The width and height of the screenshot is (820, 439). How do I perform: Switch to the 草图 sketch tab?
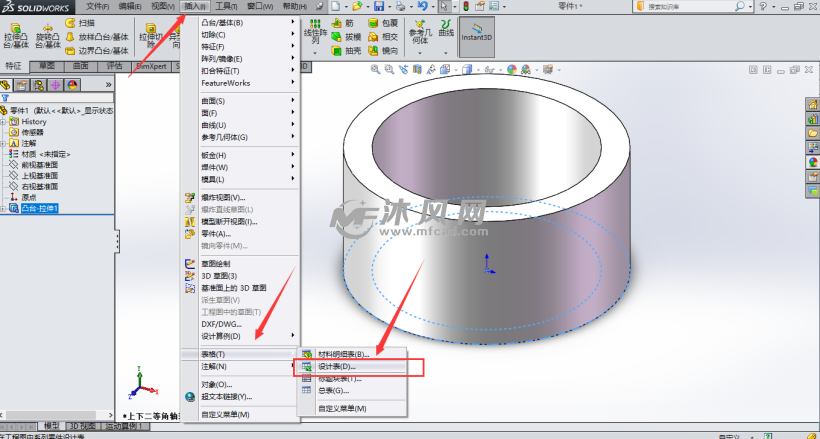pyautogui.click(x=47, y=66)
